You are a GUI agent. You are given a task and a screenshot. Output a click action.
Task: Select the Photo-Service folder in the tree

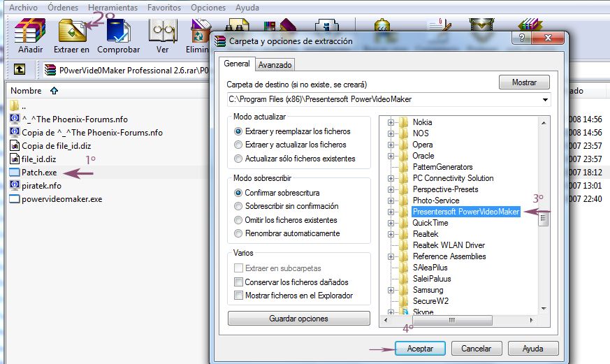point(436,201)
